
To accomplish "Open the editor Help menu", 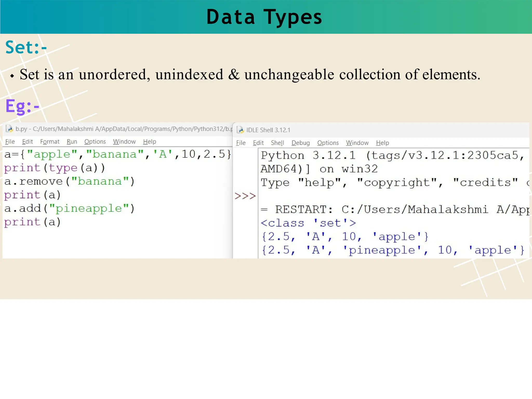I will (x=149, y=142).
